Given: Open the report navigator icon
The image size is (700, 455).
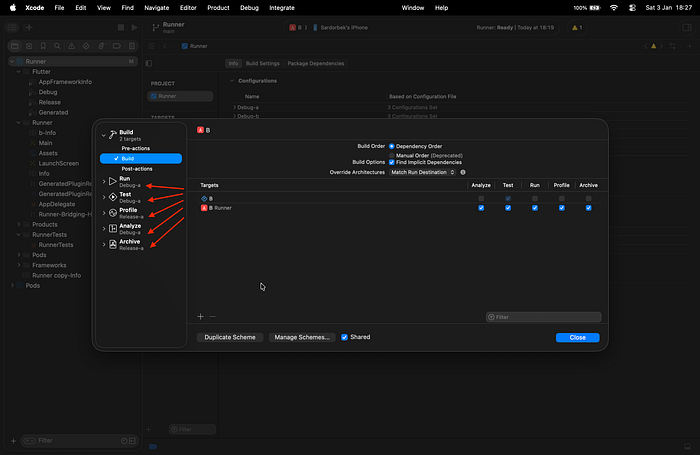Looking at the screenshot, I should coord(132,46).
